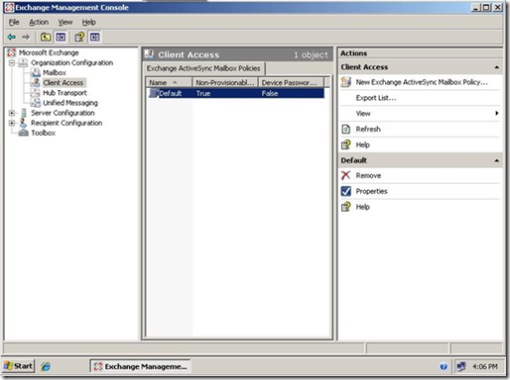Screen dimensions: 510x380
Task: Click the blue help tray icon
Action: pyautogui.click(x=443, y=366)
